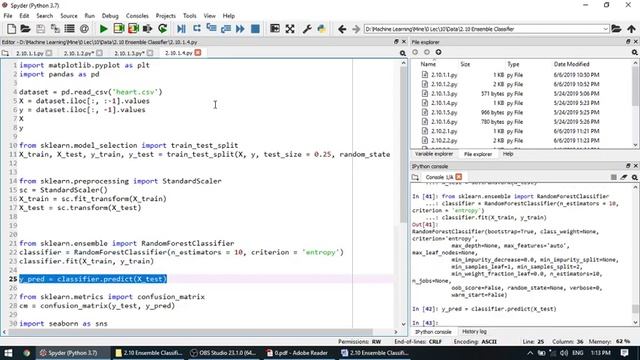Select the Help pane tab

[x=508, y=154]
